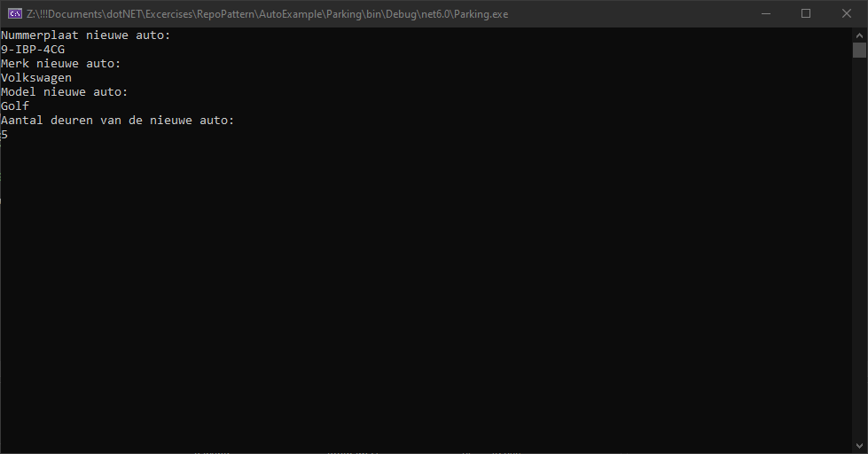868x454 pixels.
Task: Click the vertical scrollbar thumb
Action: [x=859, y=50]
